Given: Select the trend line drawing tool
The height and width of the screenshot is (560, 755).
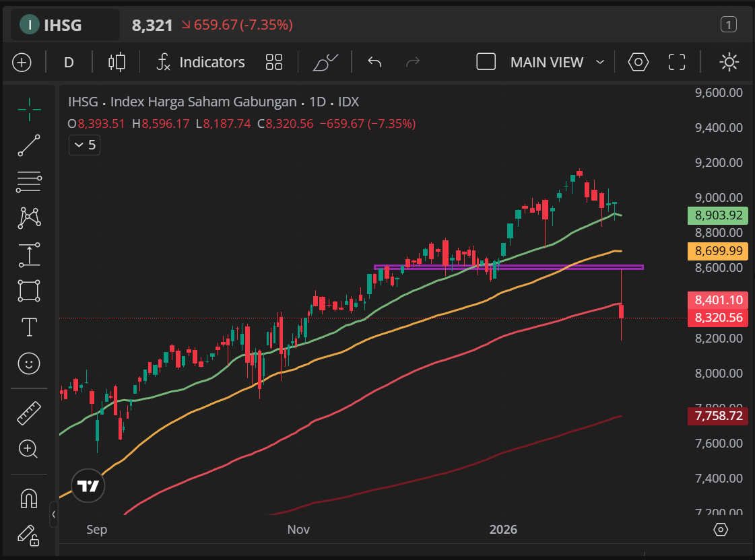Looking at the screenshot, I should click(x=29, y=145).
